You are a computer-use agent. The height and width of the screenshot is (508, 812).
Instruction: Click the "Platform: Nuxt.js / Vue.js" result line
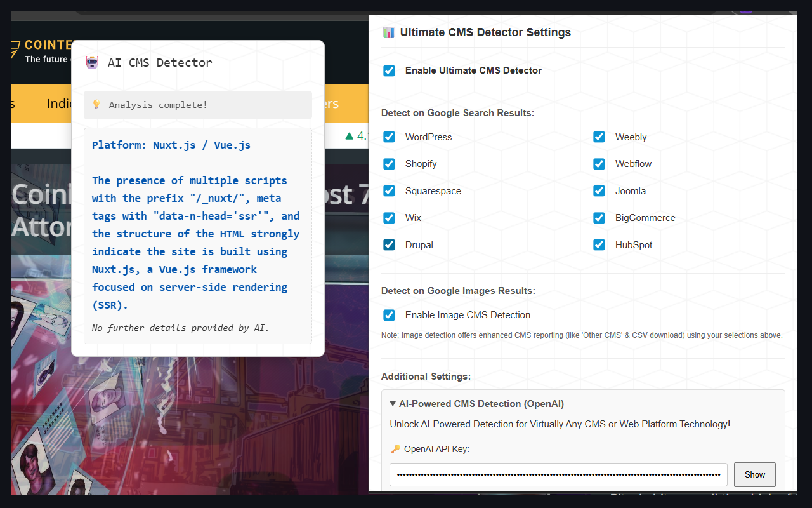pos(171,145)
